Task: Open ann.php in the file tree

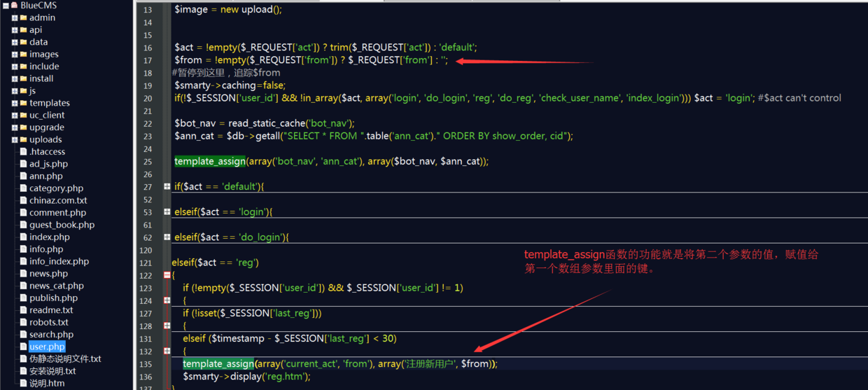Action: [45, 176]
